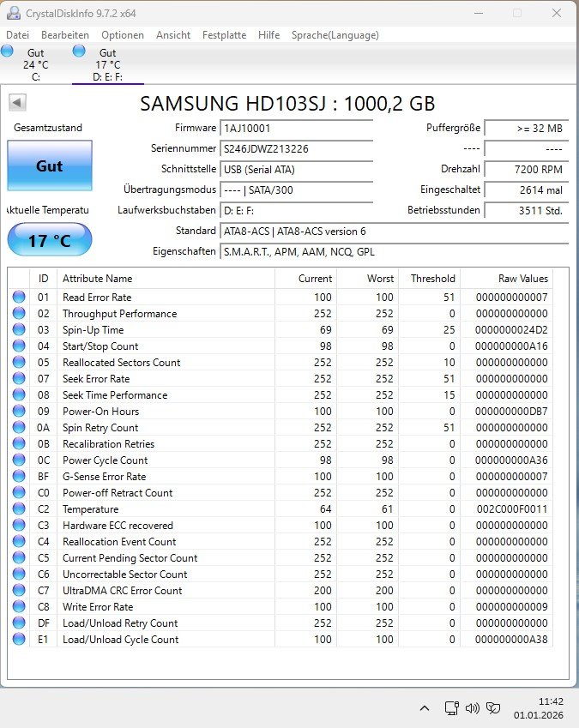
Task: Click status orb for Power Cycle Count
Action: [19, 460]
